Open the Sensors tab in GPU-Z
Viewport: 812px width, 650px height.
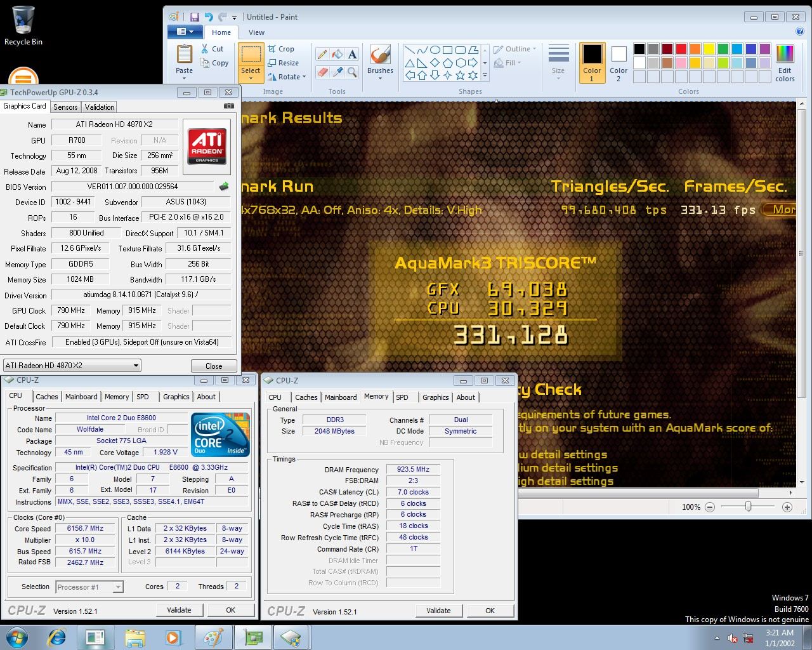65,107
